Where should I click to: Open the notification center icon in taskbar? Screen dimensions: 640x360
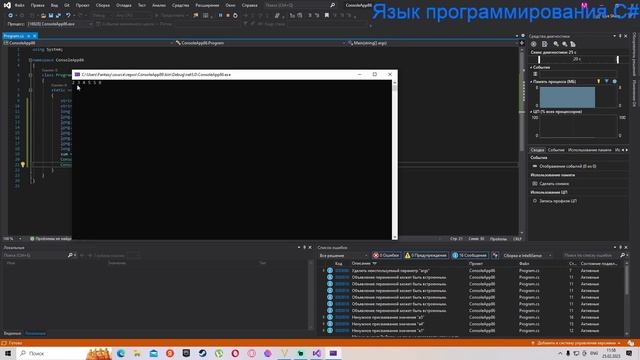(x=629, y=353)
